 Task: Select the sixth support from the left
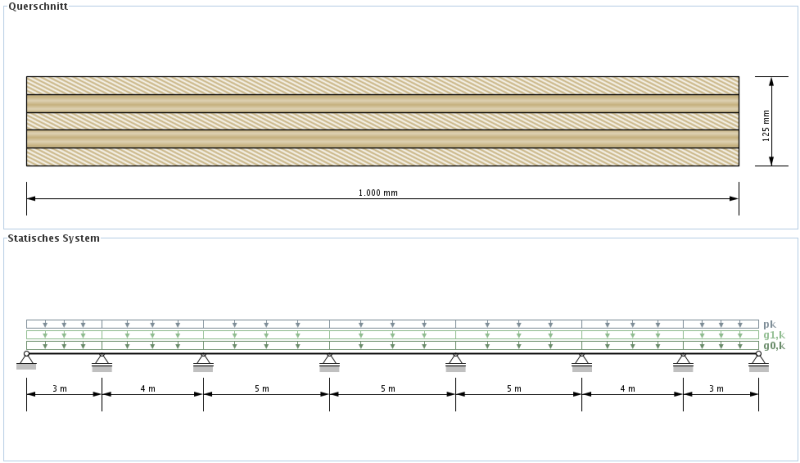(x=581, y=361)
